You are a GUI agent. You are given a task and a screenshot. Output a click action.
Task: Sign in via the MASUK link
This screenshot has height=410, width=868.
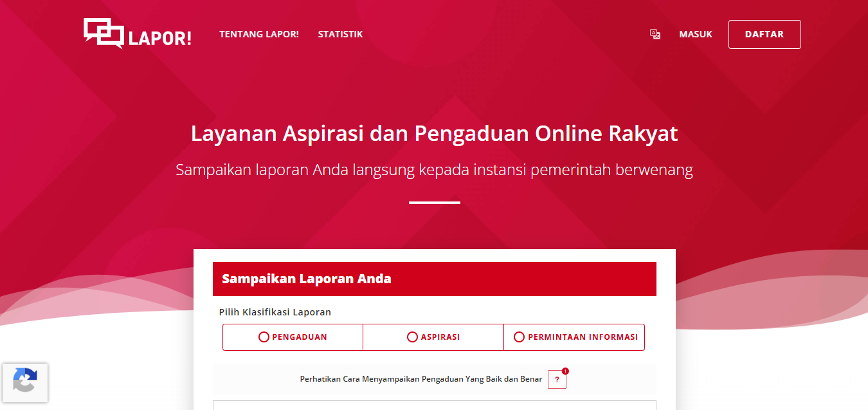[695, 34]
